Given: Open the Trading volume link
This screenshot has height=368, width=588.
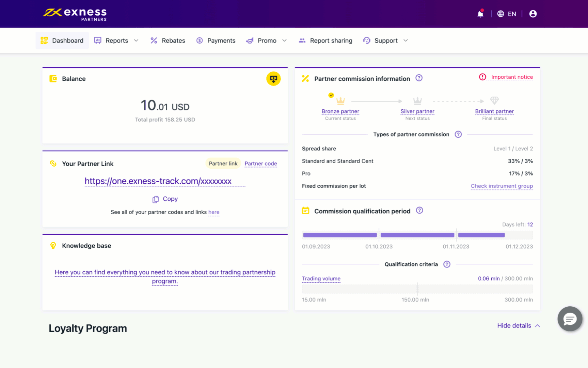Looking at the screenshot, I should point(321,278).
